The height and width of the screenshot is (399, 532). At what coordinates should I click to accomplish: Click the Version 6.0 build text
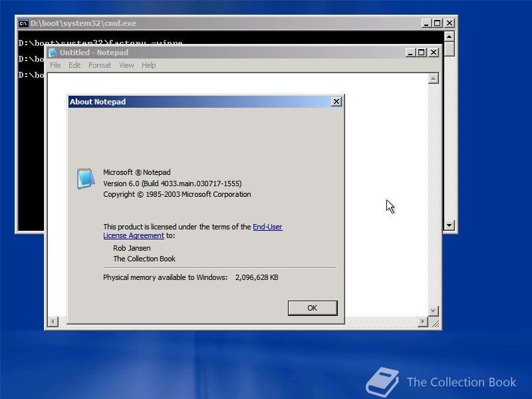tap(172, 184)
